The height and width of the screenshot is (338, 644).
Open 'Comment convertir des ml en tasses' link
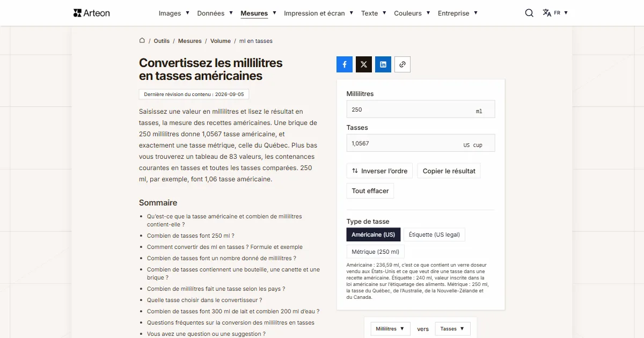coord(225,247)
